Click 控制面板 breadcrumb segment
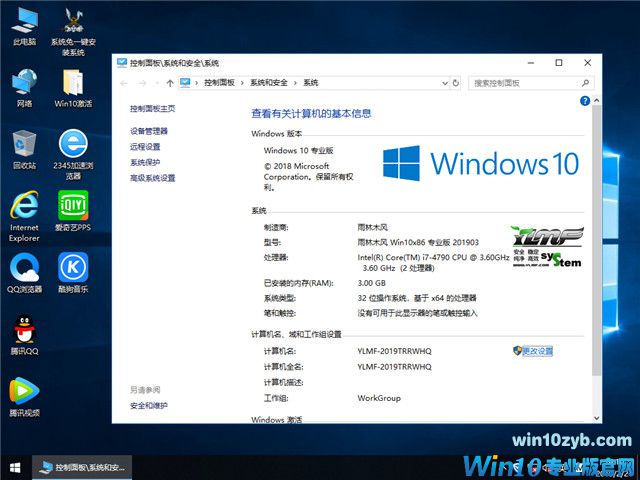640x480 pixels. click(220, 83)
